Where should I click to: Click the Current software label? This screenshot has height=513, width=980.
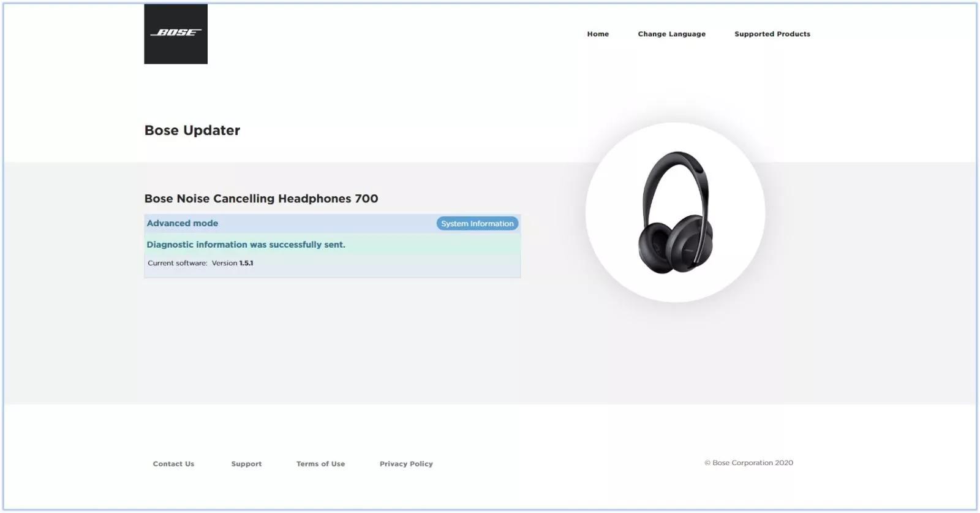pos(178,263)
